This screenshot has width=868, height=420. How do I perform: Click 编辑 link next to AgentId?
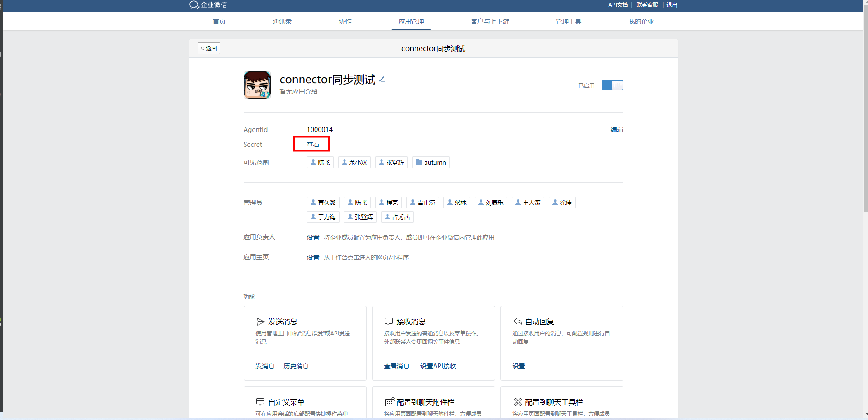click(x=617, y=130)
